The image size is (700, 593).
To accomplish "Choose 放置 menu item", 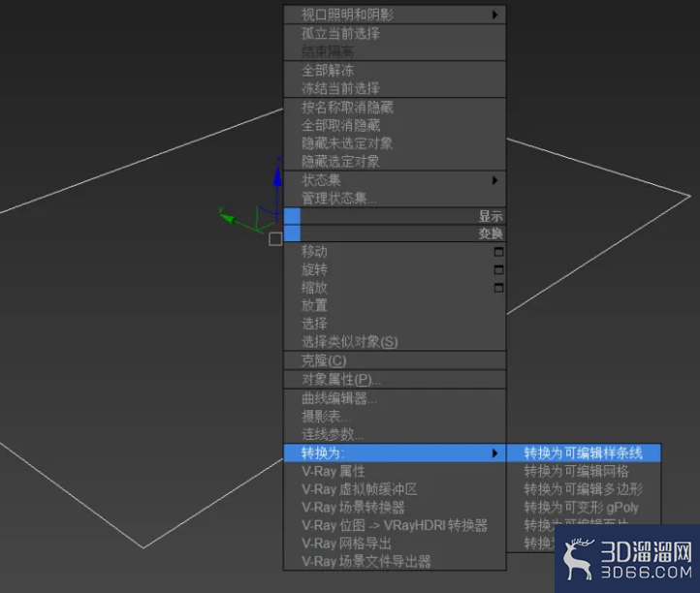I will 395,305.
